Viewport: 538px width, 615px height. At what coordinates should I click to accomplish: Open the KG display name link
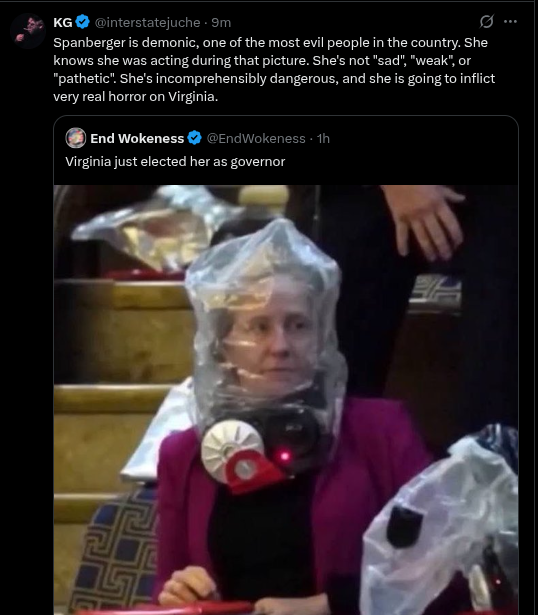(63, 22)
